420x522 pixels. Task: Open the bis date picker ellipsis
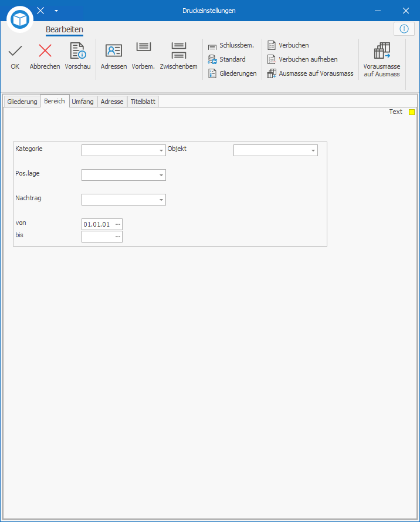(x=118, y=237)
